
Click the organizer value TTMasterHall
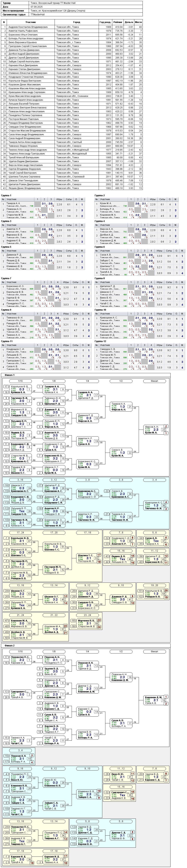tap(38, 15)
